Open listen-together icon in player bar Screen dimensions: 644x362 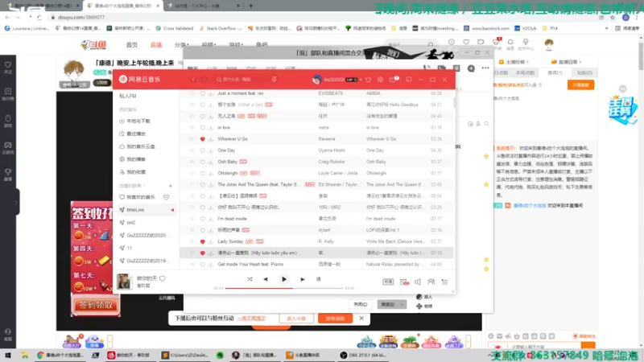[431, 282]
